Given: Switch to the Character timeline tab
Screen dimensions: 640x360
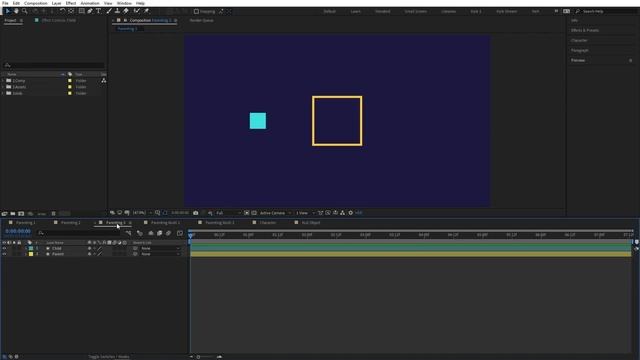Looking at the screenshot, I should 267,223.
